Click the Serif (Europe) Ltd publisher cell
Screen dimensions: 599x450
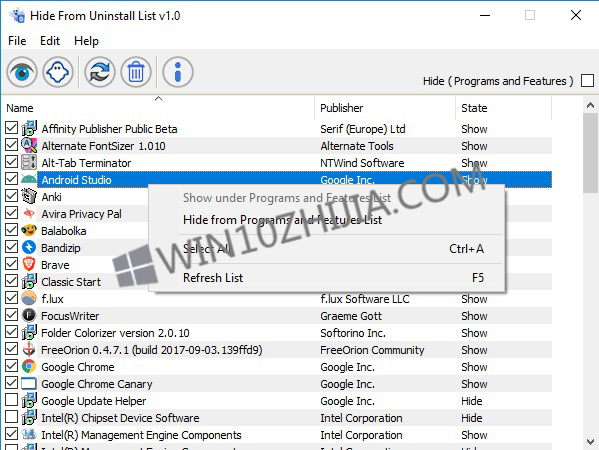(x=363, y=129)
